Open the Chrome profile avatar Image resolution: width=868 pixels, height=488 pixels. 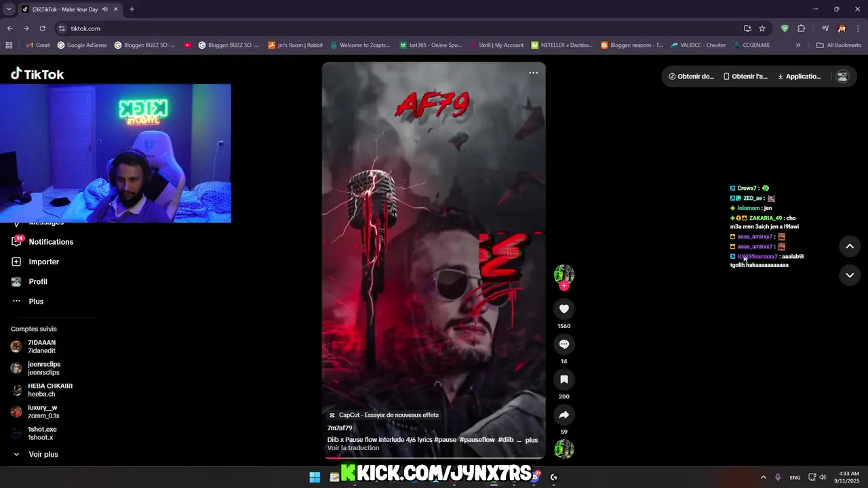[842, 28]
